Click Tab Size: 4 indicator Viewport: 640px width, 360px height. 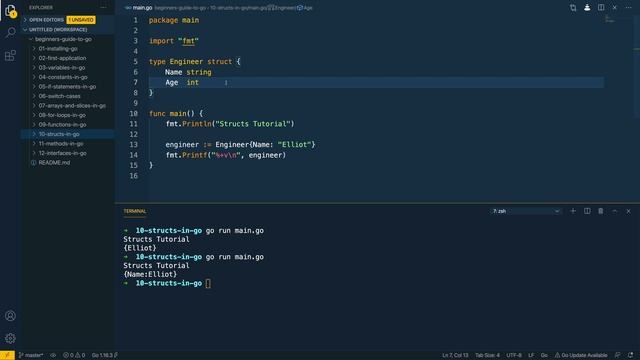[x=487, y=355]
